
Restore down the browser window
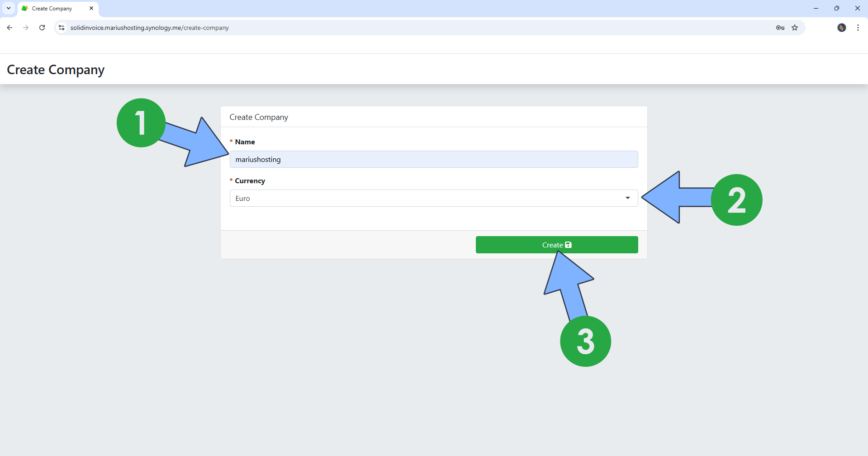click(837, 8)
